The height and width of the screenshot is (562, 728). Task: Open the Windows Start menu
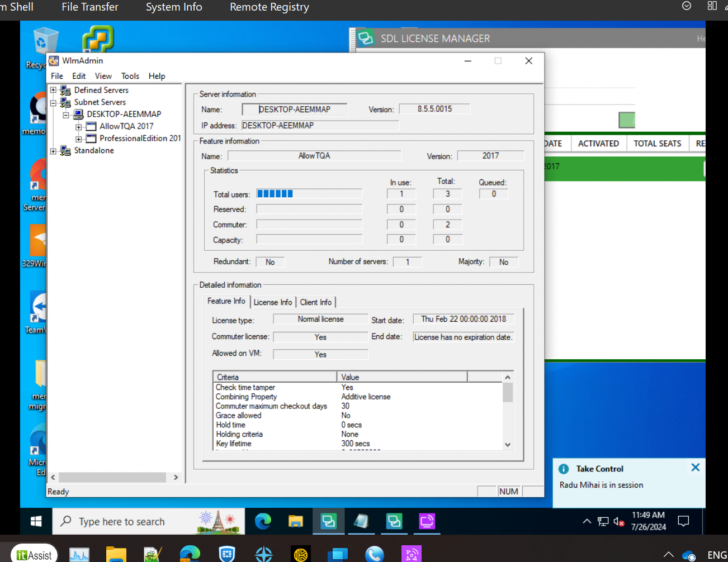tap(36, 521)
